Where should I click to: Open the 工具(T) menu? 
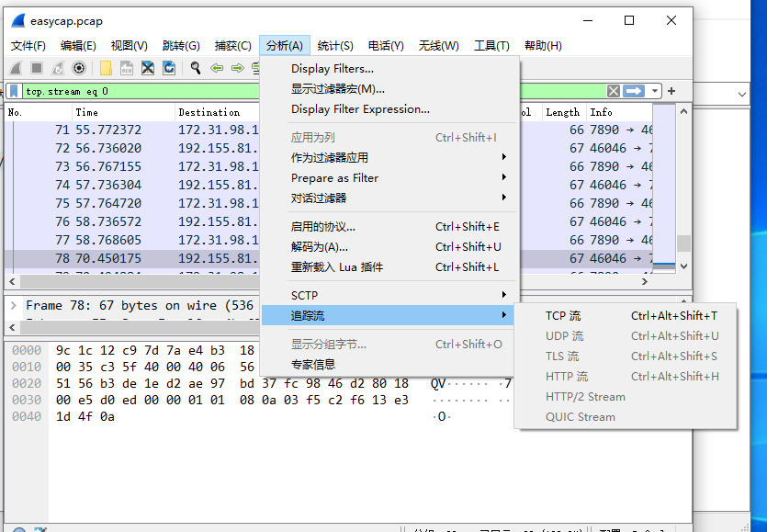click(x=491, y=46)
